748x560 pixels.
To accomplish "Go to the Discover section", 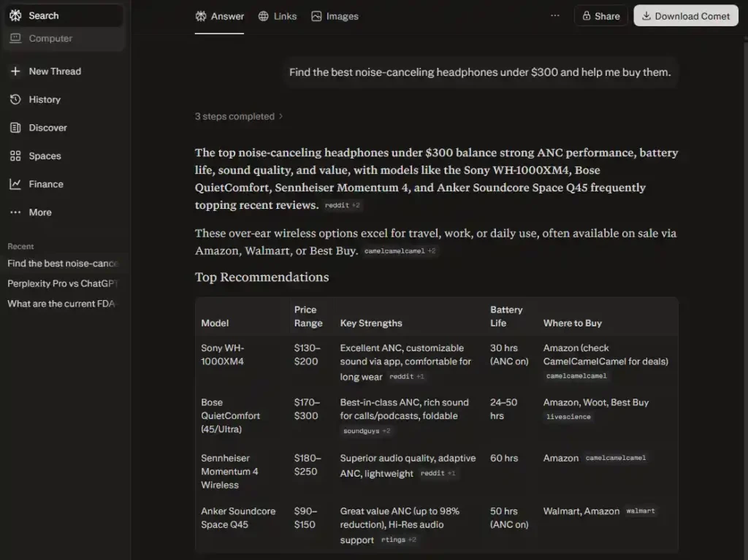I will pyautogui.click(x=47, y=128).
